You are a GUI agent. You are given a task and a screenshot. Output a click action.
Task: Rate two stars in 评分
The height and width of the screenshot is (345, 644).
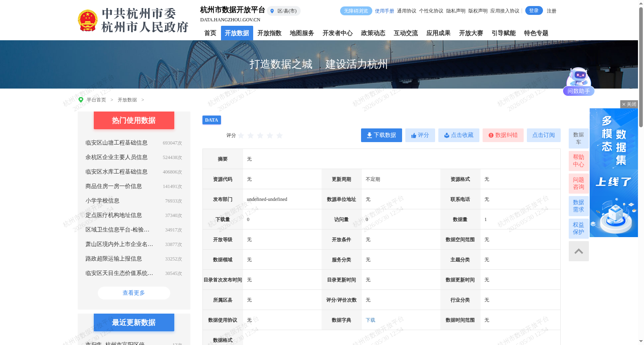click(x=251, y=136)
